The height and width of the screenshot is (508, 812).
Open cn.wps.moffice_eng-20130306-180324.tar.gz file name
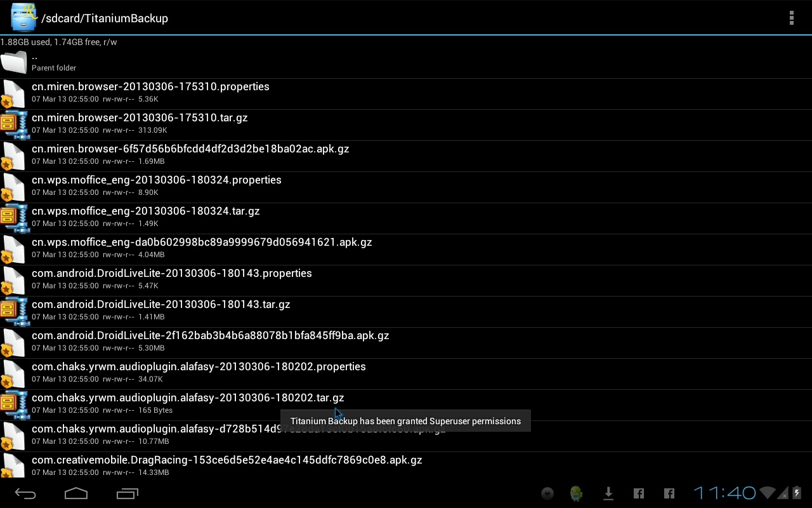point(146,211)
